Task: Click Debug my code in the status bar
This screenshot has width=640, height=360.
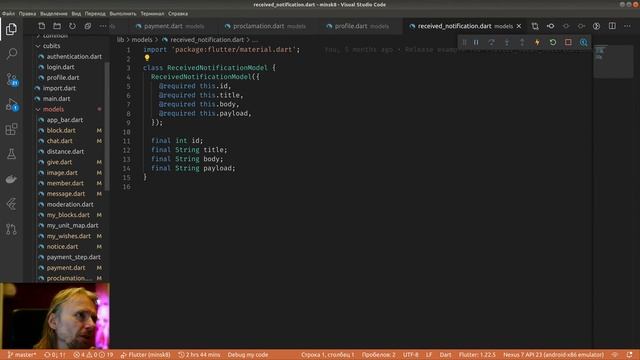Action: pos(248,355)
